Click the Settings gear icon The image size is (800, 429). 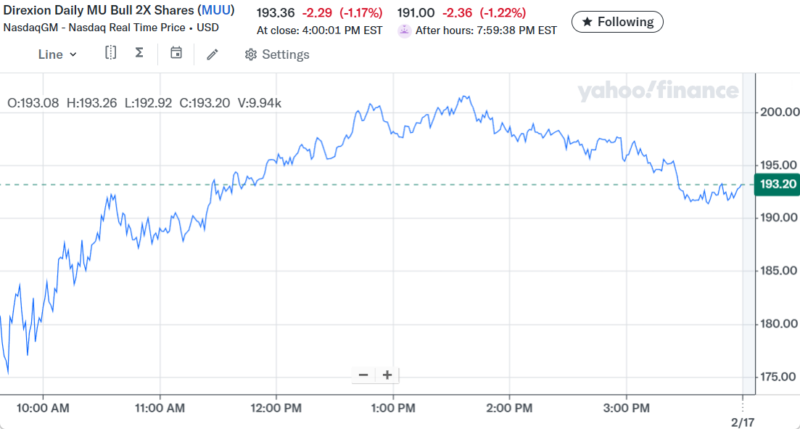coord(250,55)
